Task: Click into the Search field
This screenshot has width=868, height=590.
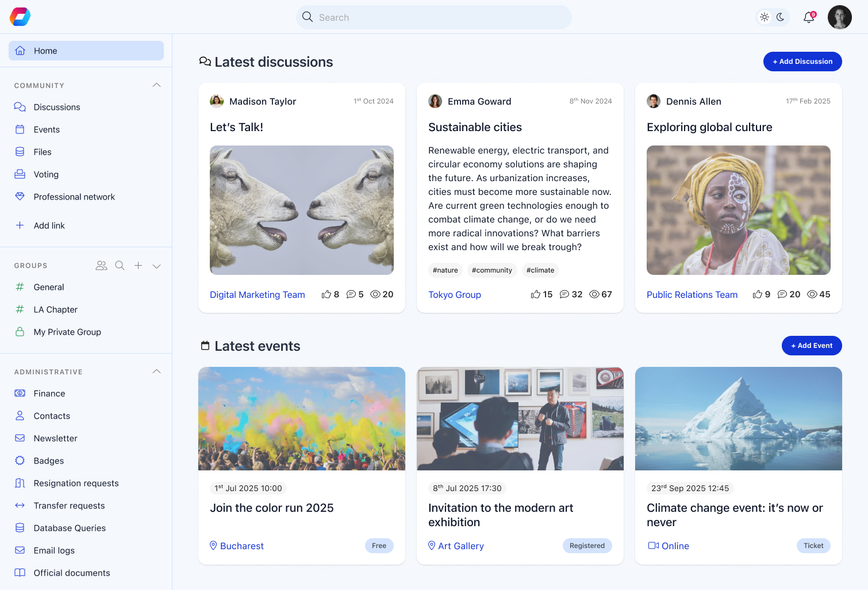Action: tap(434, 17)
